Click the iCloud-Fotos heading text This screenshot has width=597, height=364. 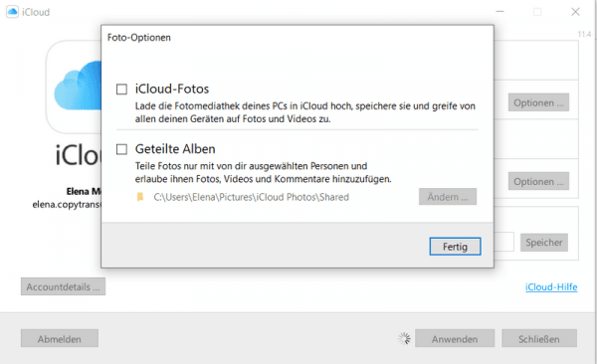(172, 89)
